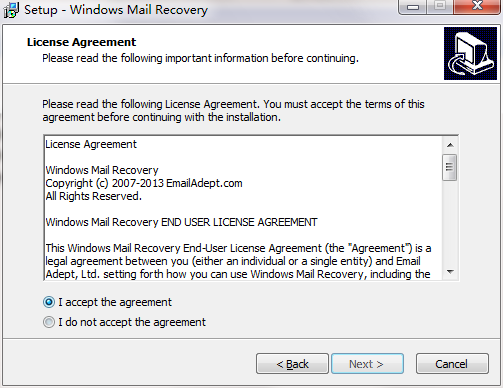Continue with the "Next >" button
Viewport: 503px width, 388px height.
pyautogui.click(x=367, y=364)
